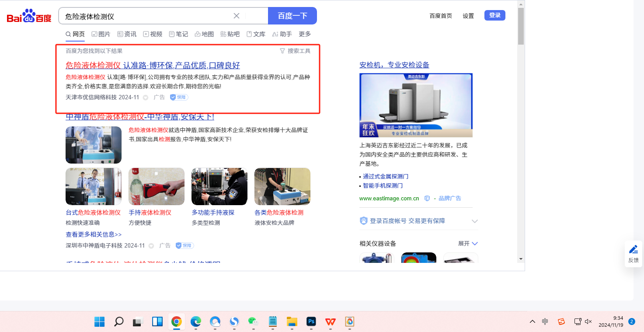The image size is (644, 332).
Task: Click 登录百度帐号 交易更有保障 link
Action: [x=407, y=221]
